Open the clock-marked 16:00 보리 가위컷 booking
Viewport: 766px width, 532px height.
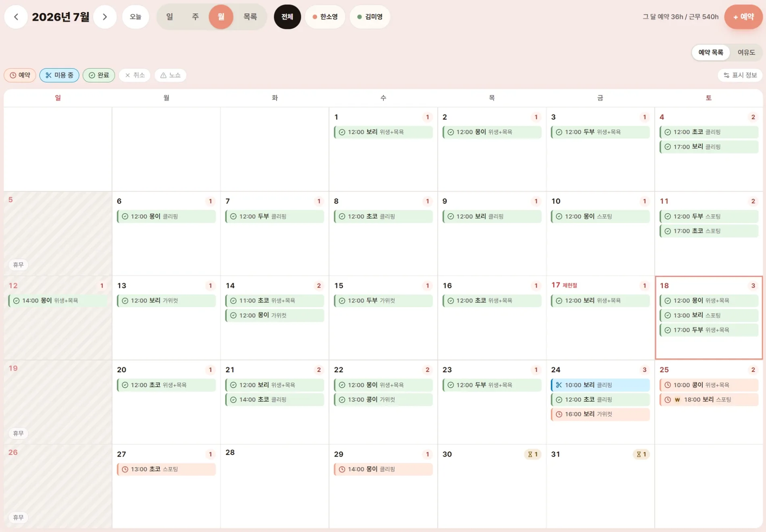tap(600, 414)
